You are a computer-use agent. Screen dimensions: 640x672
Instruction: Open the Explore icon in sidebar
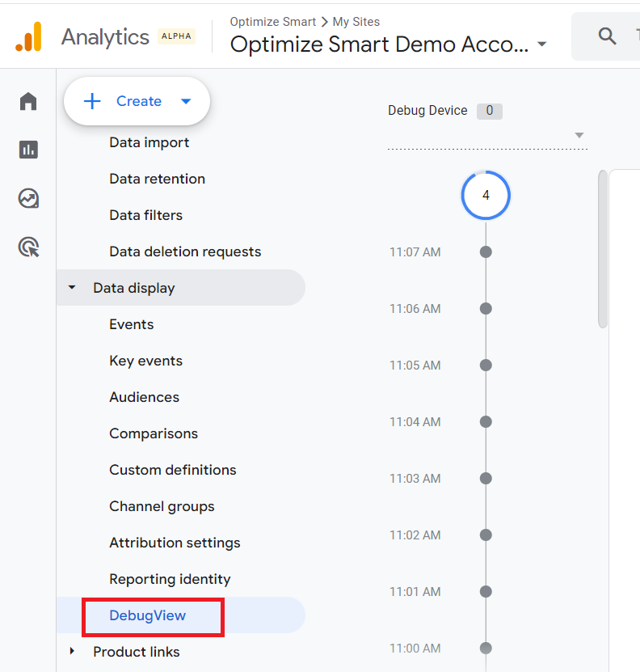tap(28, 198)
